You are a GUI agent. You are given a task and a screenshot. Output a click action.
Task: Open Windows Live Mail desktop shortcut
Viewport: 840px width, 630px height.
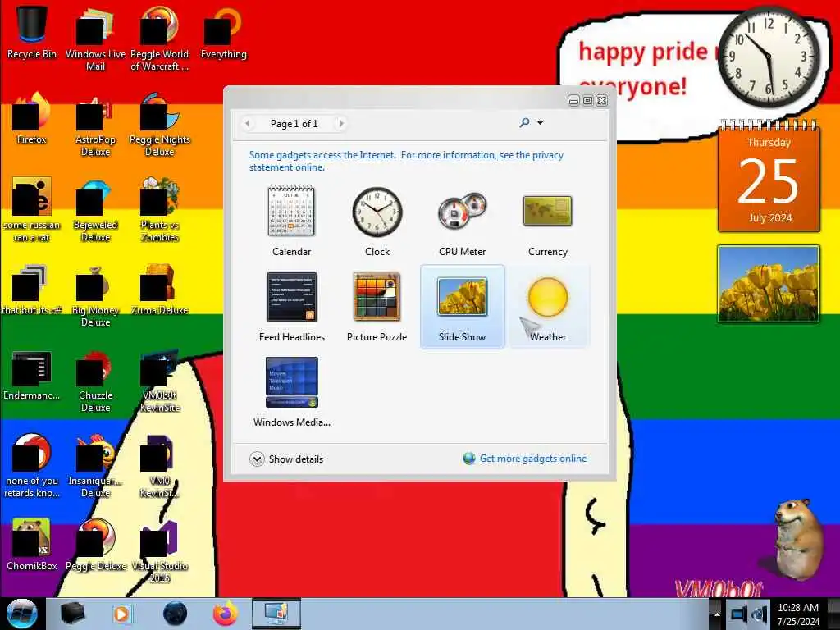(x=95, y=39)
